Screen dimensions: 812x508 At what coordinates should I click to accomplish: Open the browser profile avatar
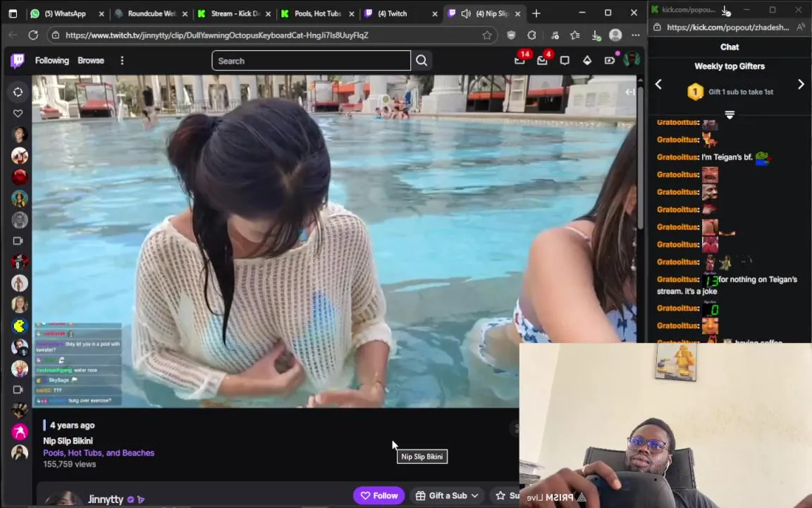tap(615, 35)
